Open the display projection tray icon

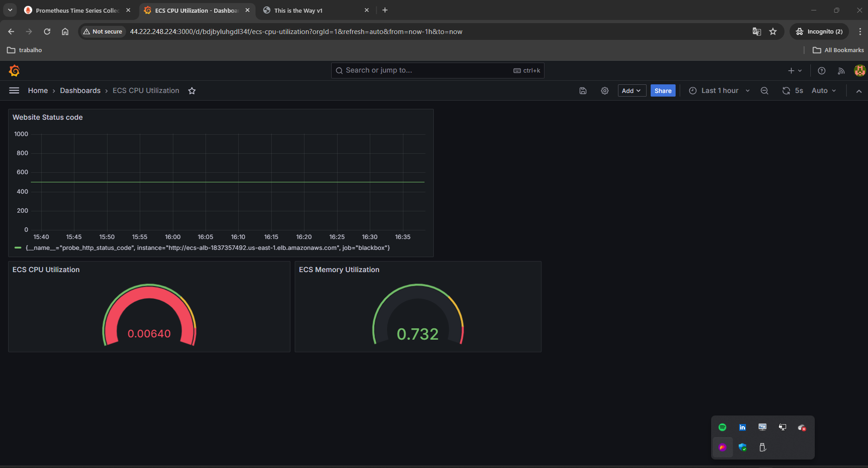point(782,427)
